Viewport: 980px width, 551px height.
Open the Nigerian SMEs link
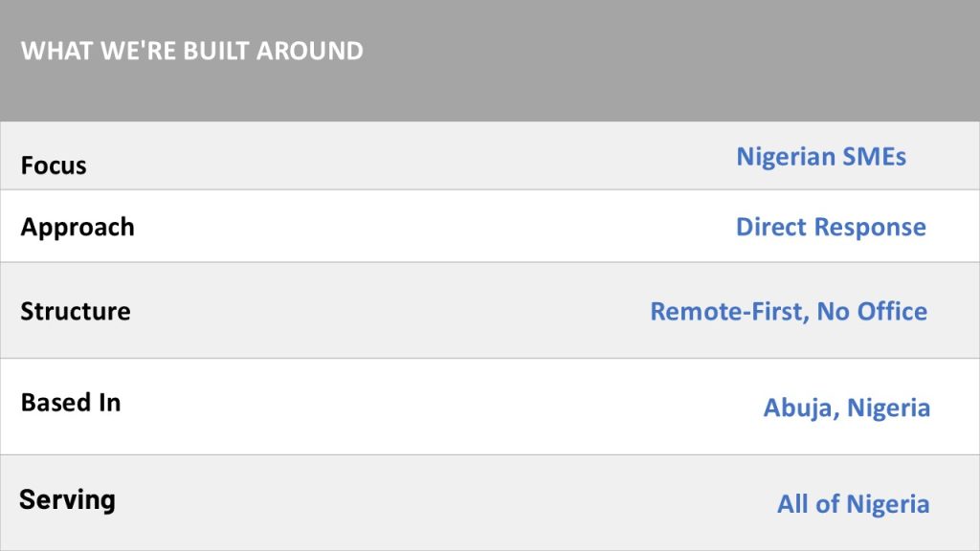[x=821, y=156]
